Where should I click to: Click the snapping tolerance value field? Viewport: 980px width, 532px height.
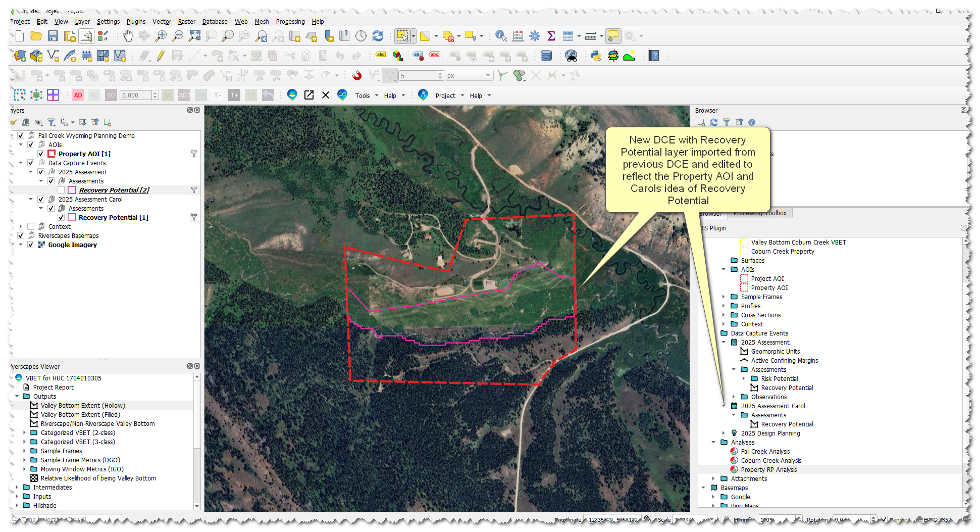click(x=417, y=76)
